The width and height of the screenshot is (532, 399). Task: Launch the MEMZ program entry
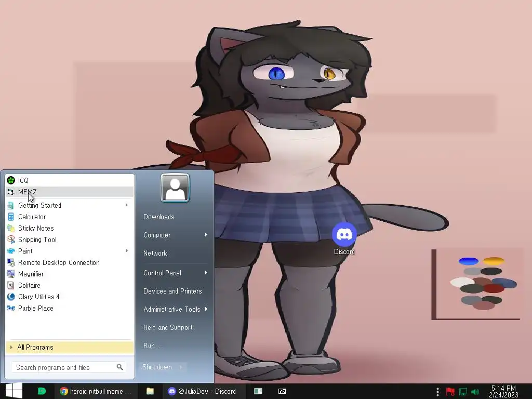tap(70, 192)
